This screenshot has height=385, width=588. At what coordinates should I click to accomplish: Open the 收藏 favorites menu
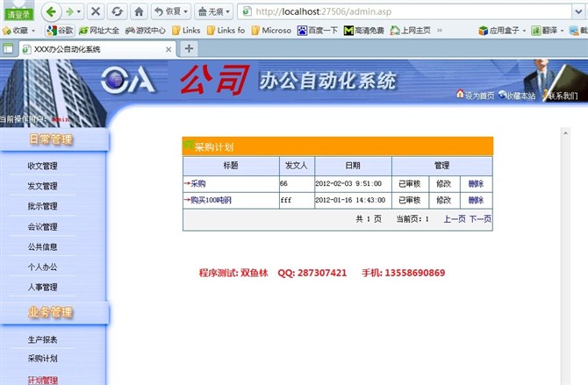click(18, 31)
